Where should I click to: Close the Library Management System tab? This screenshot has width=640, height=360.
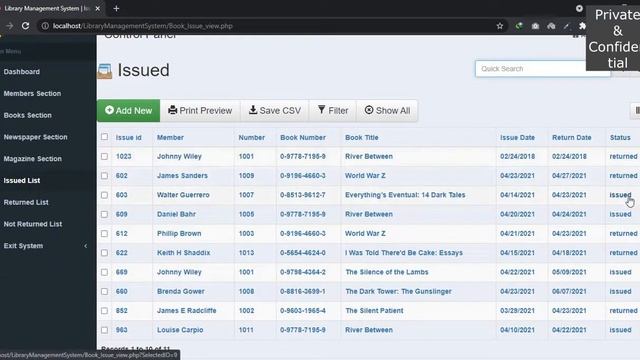[x=98, y=8]
